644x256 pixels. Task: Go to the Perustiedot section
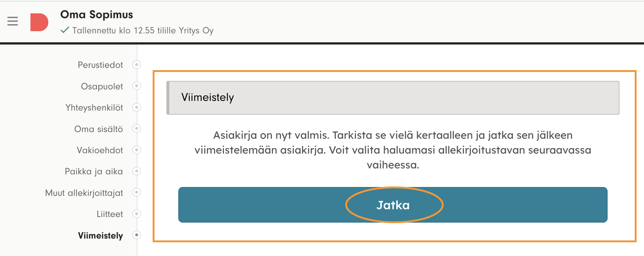[100, 65]
